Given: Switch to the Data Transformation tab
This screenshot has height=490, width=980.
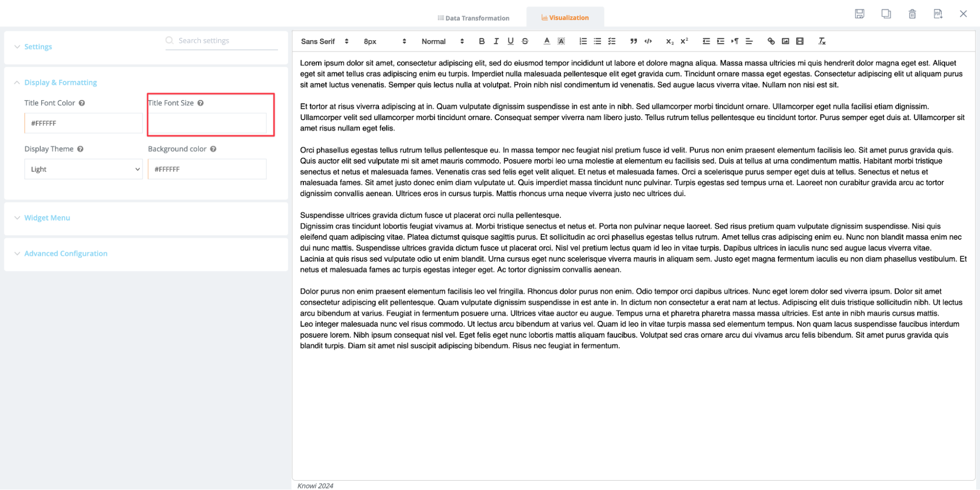Looking at the screenshot, I should coord(473,18).
